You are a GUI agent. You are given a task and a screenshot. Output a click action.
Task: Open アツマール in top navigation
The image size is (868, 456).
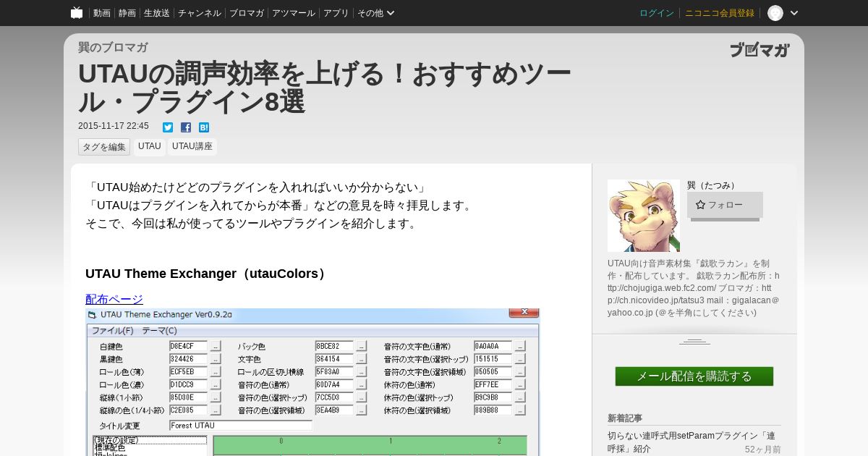[x=294, y=13]
